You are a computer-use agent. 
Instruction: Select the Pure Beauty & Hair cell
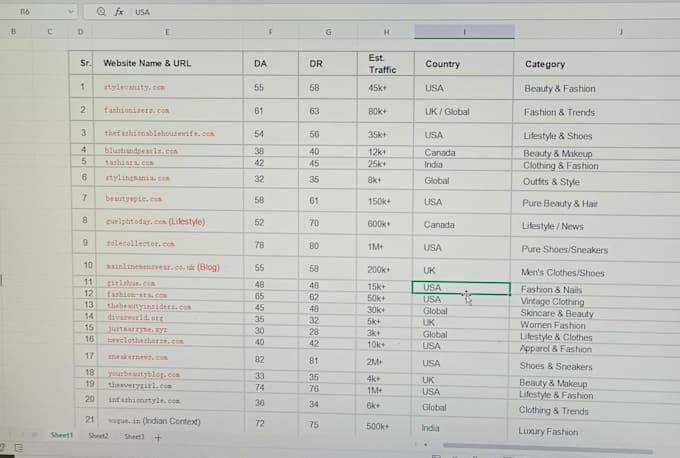(595, 203)
